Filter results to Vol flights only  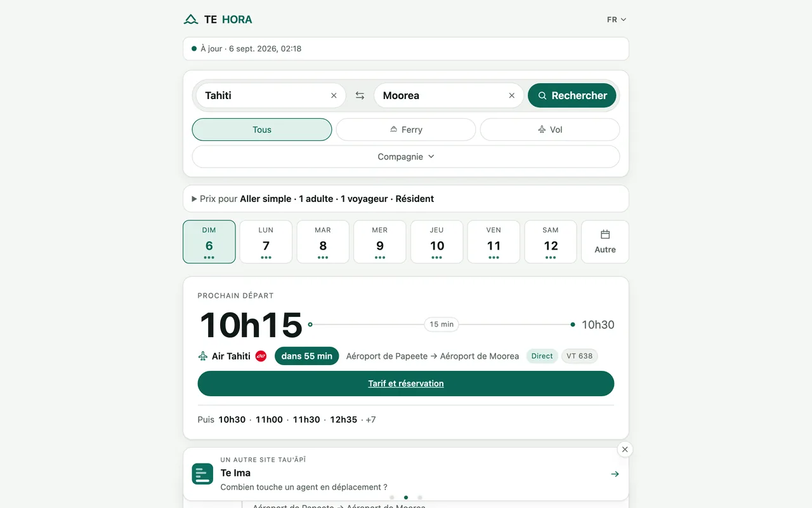550,130
